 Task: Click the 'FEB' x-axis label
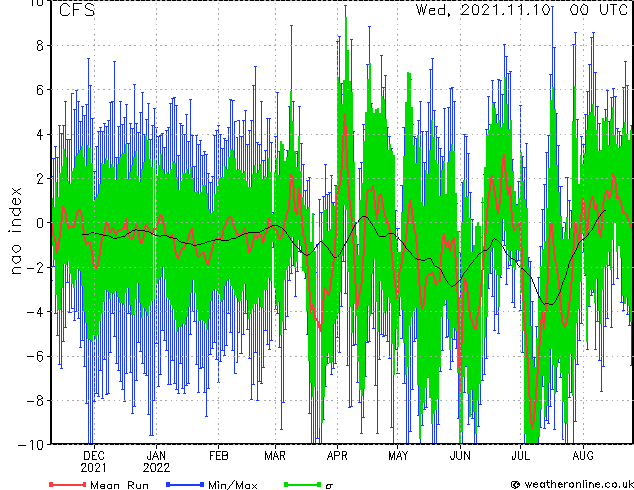pyautogui.click(x=219, y=456)
